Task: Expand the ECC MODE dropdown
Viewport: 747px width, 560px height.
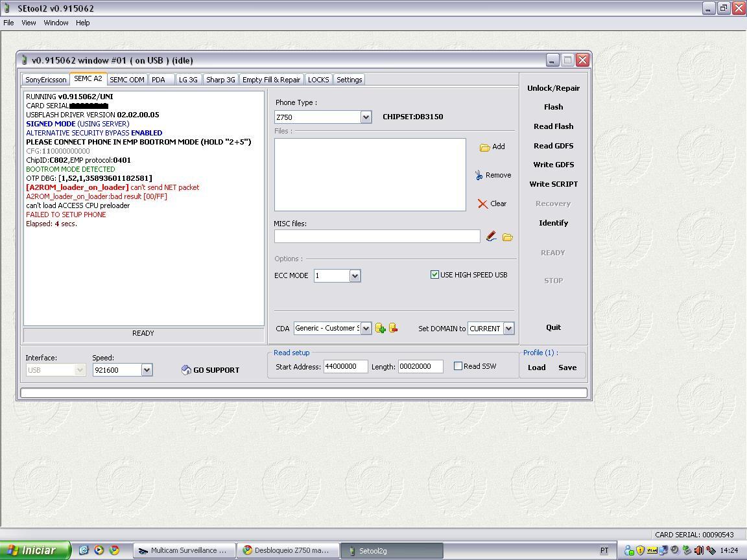Action: (355, 275)
